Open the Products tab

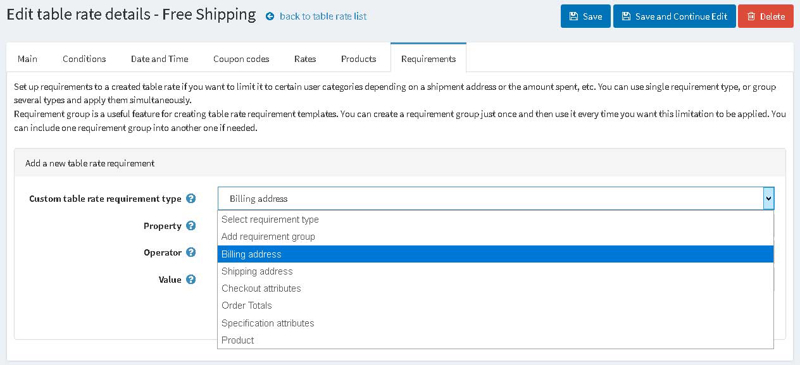(x=359, y=59)
